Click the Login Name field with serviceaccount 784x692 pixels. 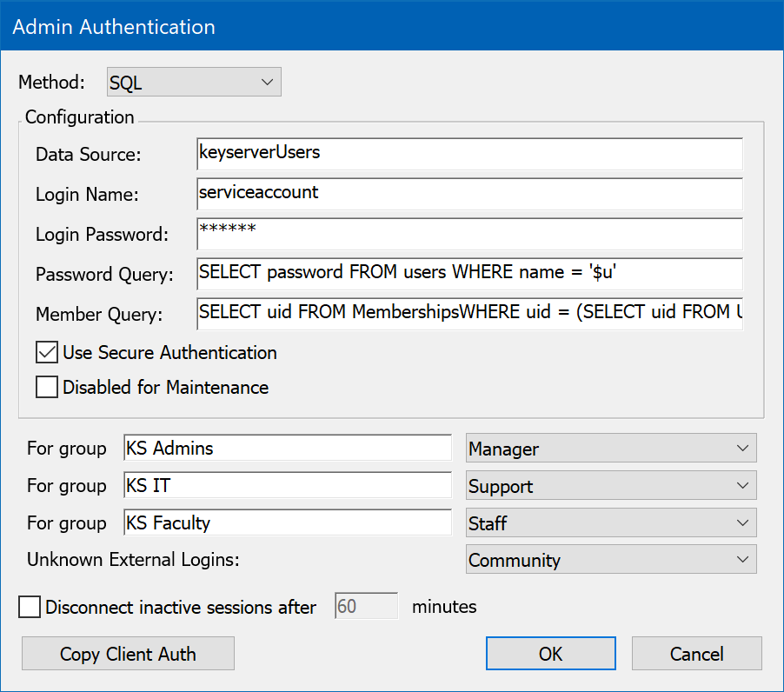[469, 194]
